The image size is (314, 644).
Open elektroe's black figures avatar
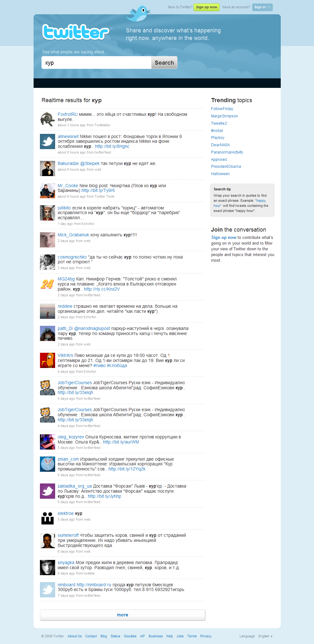click(x=48, y=518)
